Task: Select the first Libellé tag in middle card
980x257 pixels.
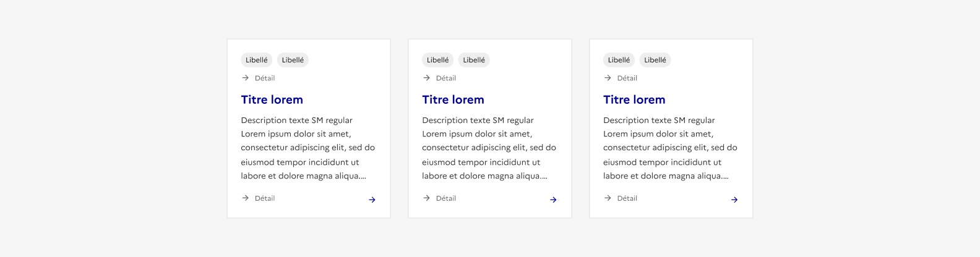Action: coord(437,60)
